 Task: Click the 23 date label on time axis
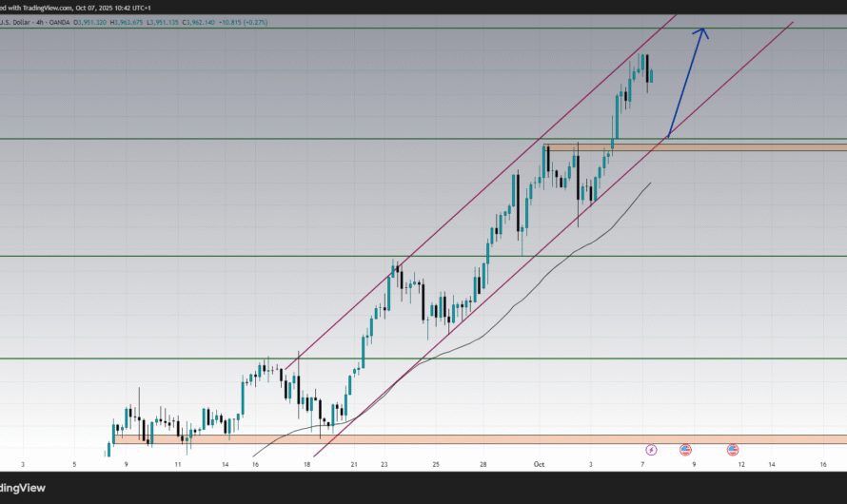[384, 465]
